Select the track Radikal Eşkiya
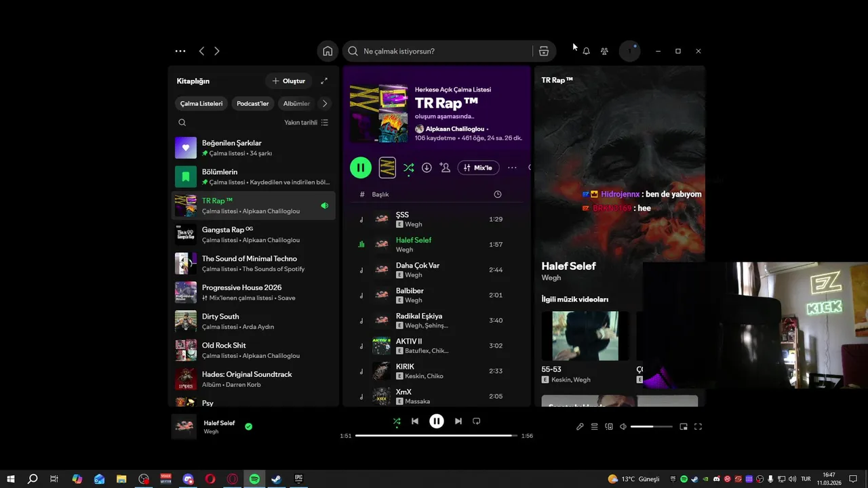Screen dimensions: 868x488 [x=437, y=321]
